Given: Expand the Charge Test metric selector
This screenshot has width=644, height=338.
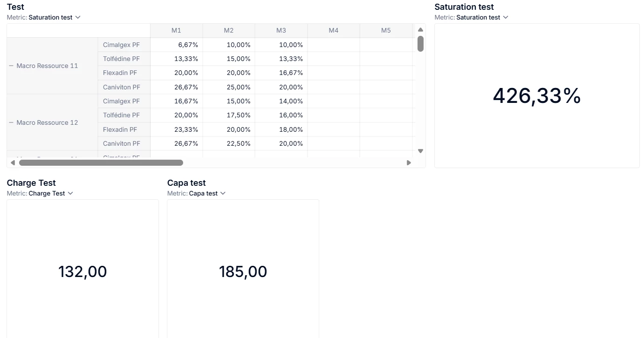Looking at the screenshot, I should point(50,193).
